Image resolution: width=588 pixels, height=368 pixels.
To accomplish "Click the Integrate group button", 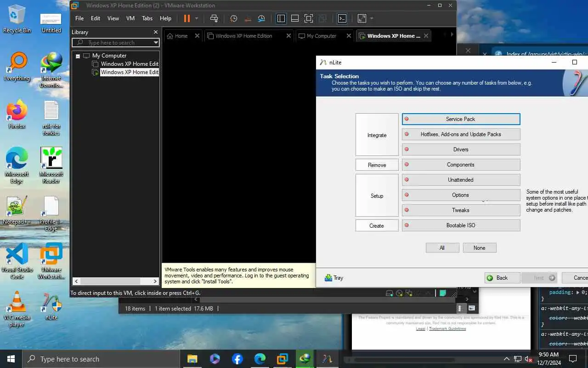I will coord(377,135).
